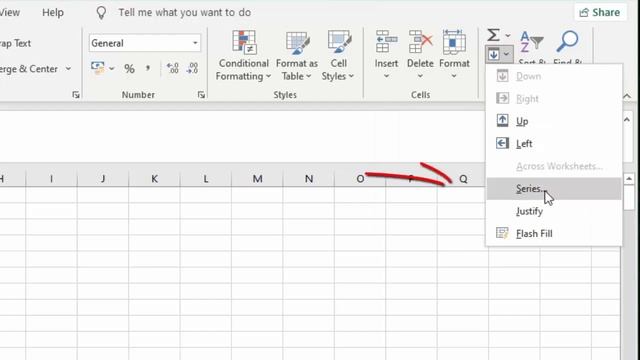This screenshot has height=360, width=640.
Task: Click the Fill down-arrow button
Action: pyautogui.click(x=493, y=54)
